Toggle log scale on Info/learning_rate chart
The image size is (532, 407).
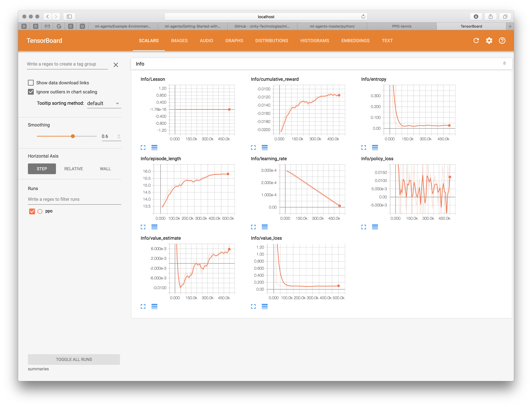[265, 227]
